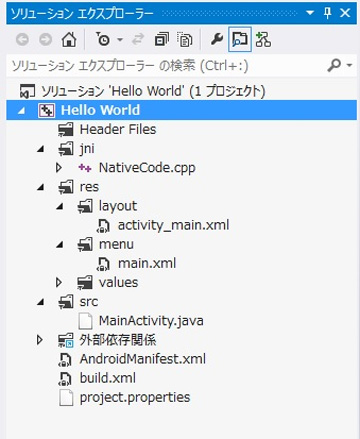This screenshot has width=360, height=439.
Task: Click the AndroidManifest.xml file icon
Action: click(65, 360)
